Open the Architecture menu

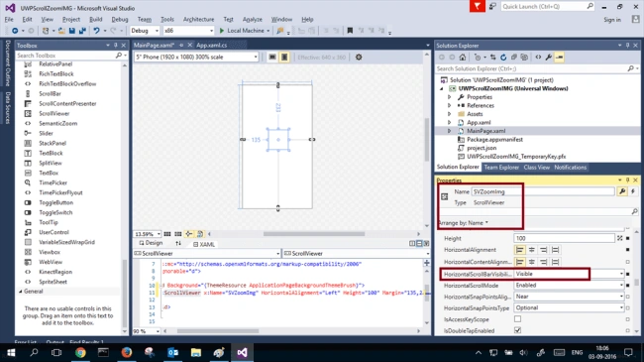pos(199,19)
